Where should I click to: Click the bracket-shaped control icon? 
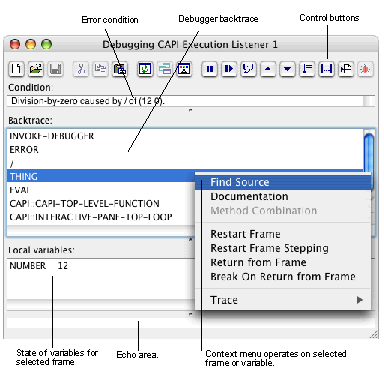coord(326,69)
